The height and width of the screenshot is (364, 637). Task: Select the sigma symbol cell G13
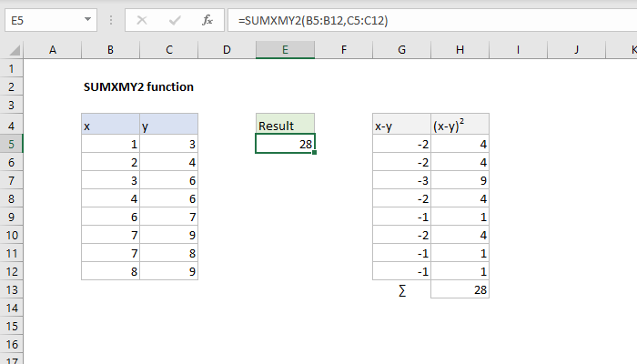402,289
